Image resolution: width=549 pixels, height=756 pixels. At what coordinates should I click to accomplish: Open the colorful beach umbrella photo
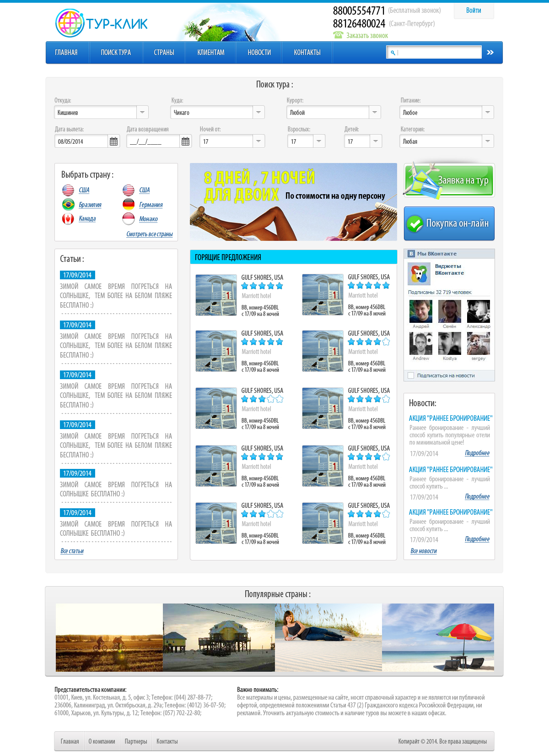438,637
